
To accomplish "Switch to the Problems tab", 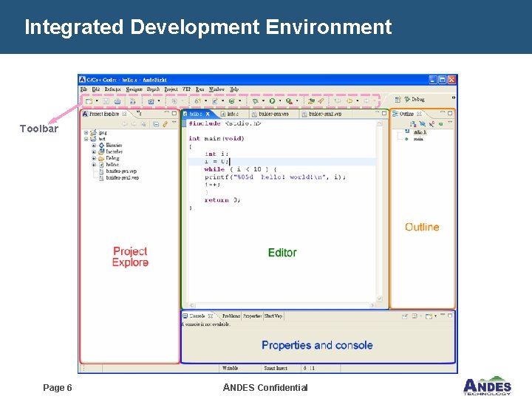I will coord(231,316).
